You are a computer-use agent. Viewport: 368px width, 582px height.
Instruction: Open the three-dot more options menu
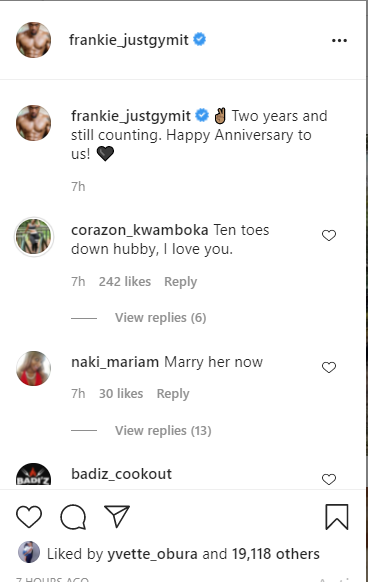(339, 40)
